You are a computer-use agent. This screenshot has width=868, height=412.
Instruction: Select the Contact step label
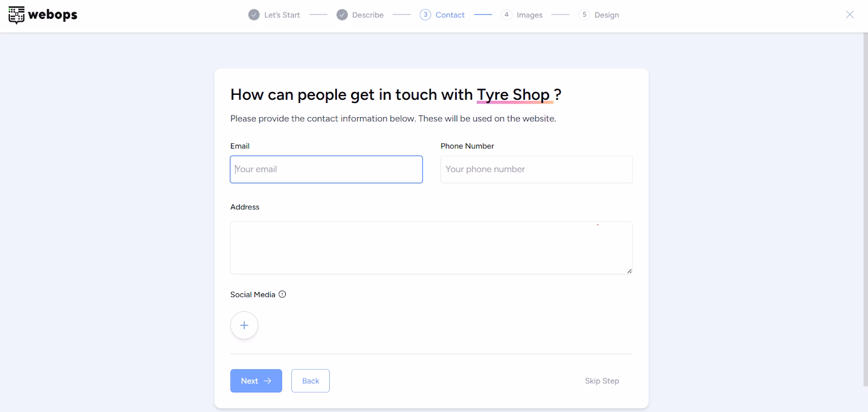point(450,15)
